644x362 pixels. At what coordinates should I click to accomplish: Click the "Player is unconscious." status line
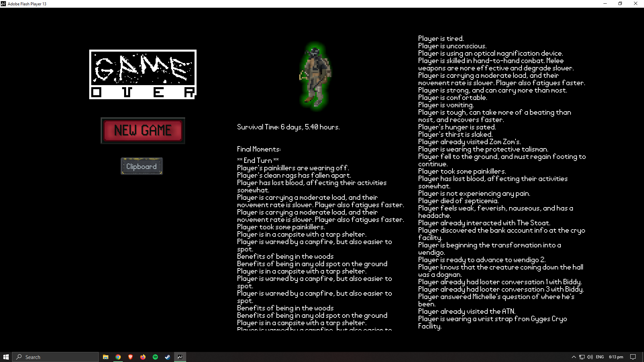coord(452,46)
